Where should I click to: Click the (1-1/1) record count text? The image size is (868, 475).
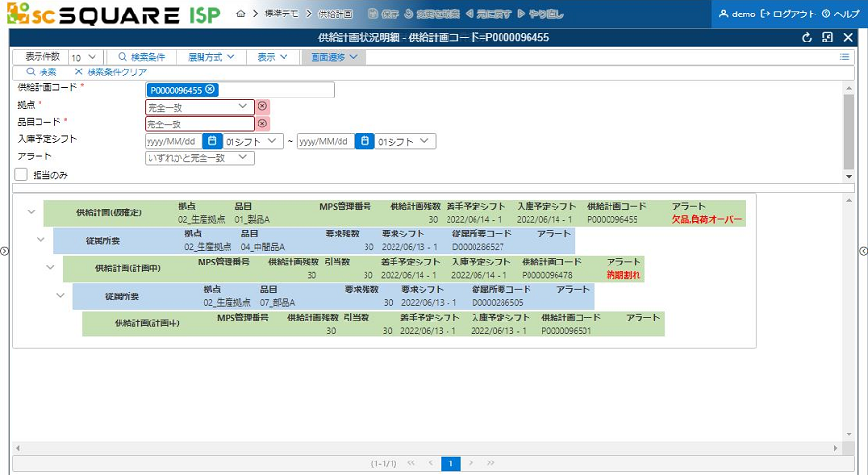(384, 463)
